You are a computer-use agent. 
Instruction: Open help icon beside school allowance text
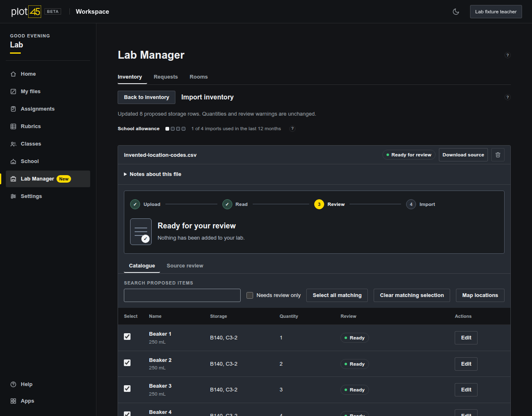[x=292, y=129]
